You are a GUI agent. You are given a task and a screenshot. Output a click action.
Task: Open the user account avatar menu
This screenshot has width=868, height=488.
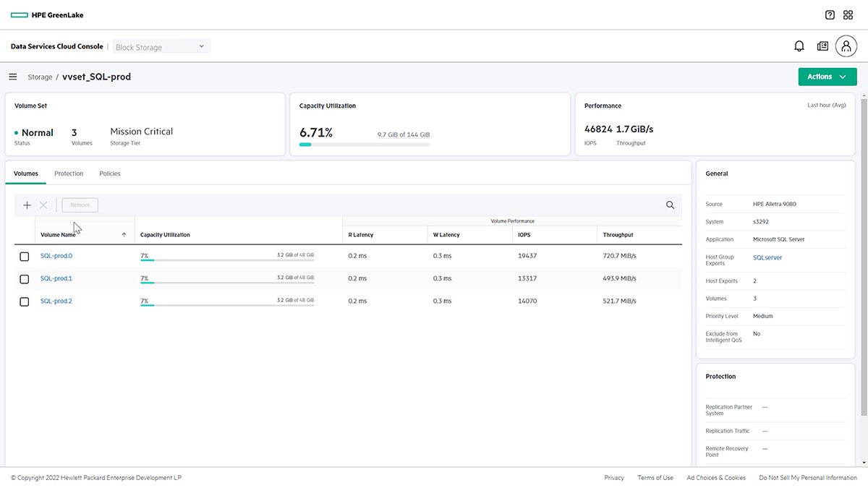tap(846, 46)
